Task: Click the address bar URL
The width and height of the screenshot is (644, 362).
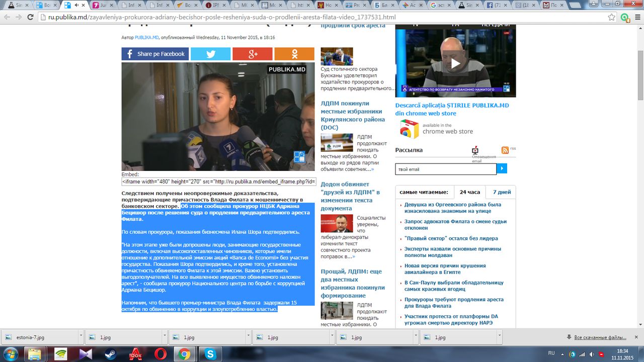Action: click(221, 17)
